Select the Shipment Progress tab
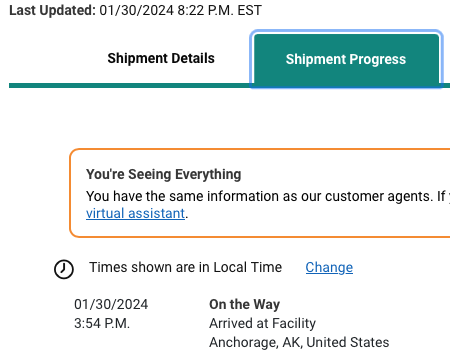The width and height of the screenshot is (450, 364). [x=346, y=59]
